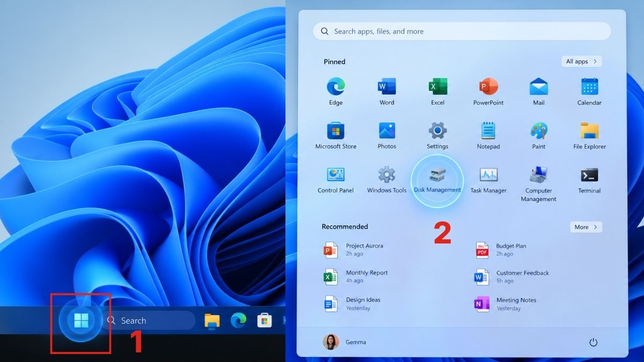The image size is (644, 362).
Task: Open Task Manager from pinned apps
Action: coord(488,179)
